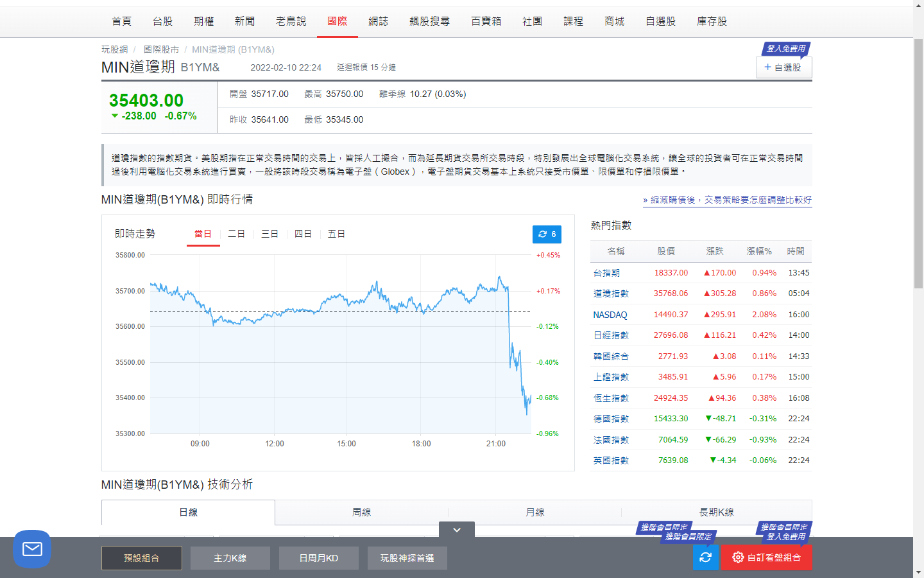924x578 pixels.
Task: Open 社團 navigation menu item
Action: click(533, 21)
